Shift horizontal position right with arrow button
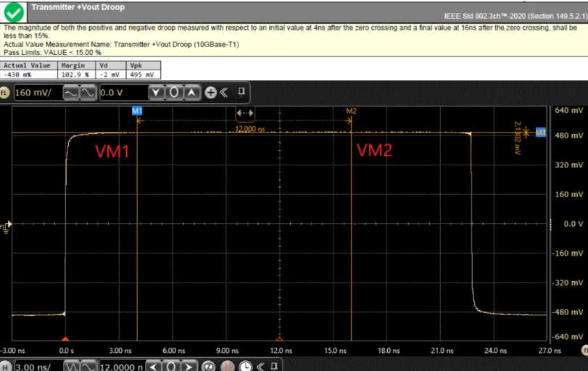The width and height of the screenshot is (588, 371). click(189, 367)
